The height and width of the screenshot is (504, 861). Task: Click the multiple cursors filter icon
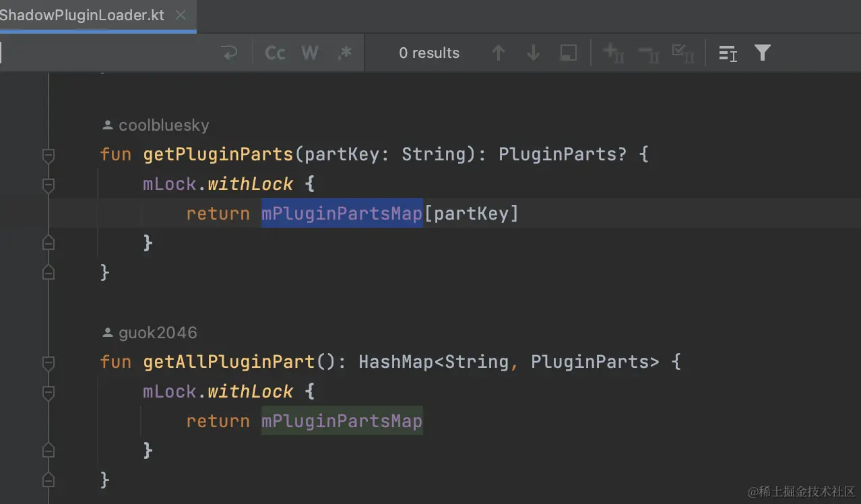point(728,53)
